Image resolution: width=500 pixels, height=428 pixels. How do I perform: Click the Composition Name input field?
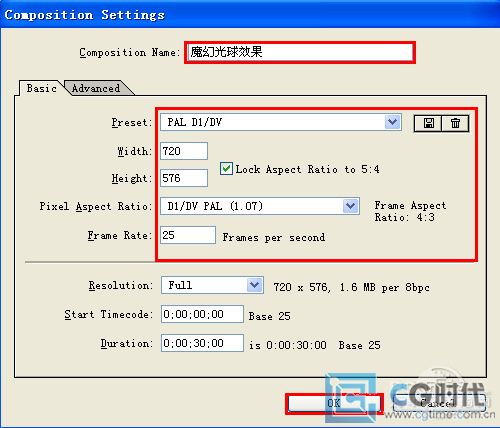pyautogui.click(x=300, y=52)
